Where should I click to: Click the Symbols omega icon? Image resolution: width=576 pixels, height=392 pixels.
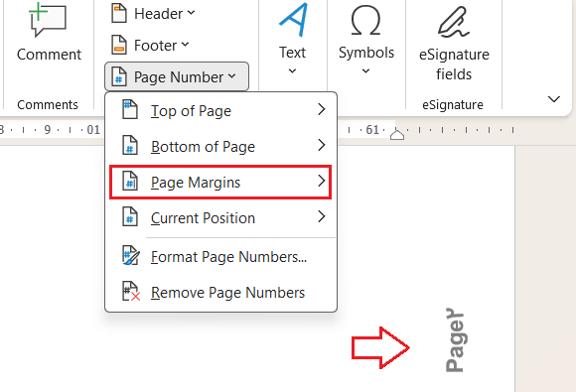(x=365, y=21)
